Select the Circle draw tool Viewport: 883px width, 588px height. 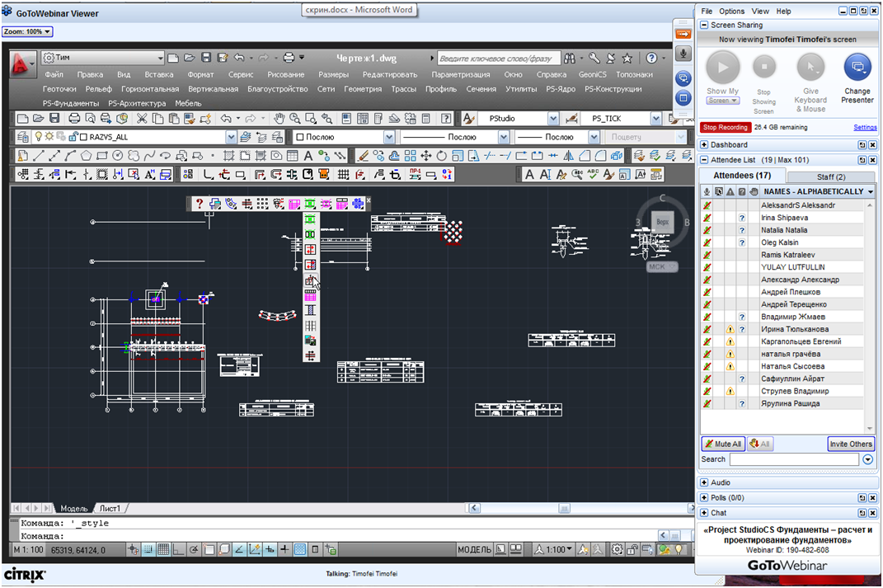117,155
